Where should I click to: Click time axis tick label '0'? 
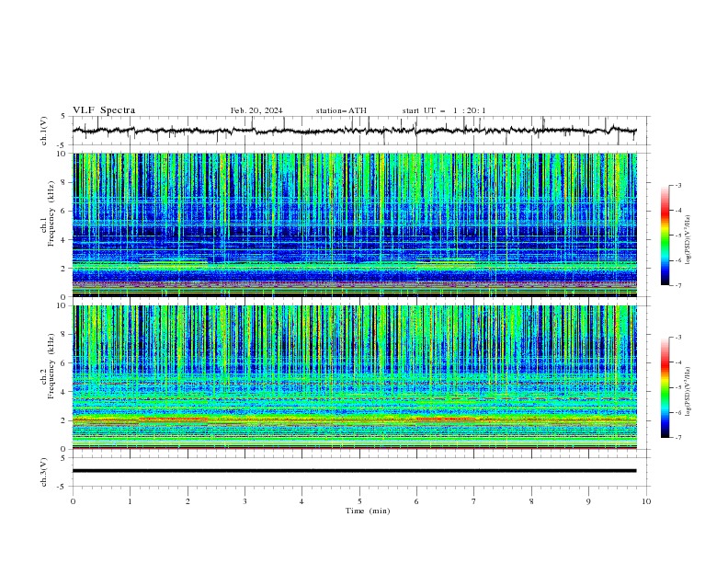[73, 501]
